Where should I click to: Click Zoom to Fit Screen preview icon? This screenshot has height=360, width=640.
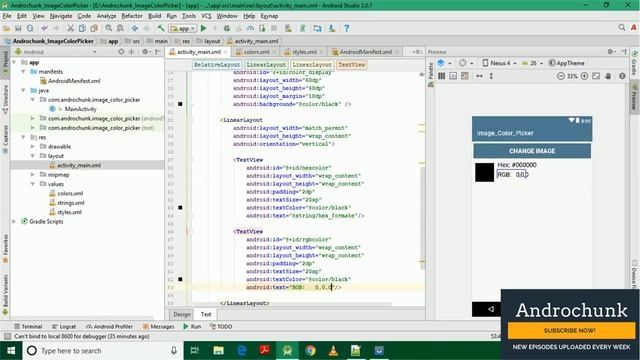(596, 76)
